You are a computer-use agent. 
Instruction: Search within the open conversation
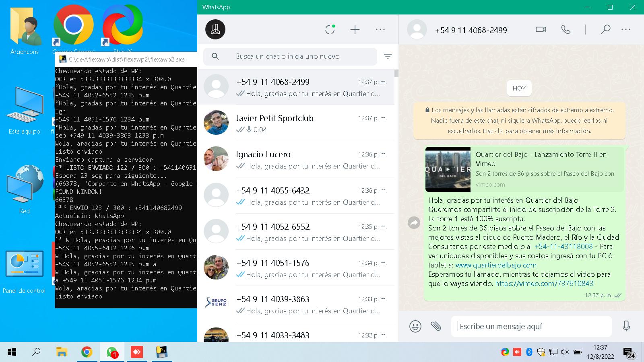tap(605, 29)
